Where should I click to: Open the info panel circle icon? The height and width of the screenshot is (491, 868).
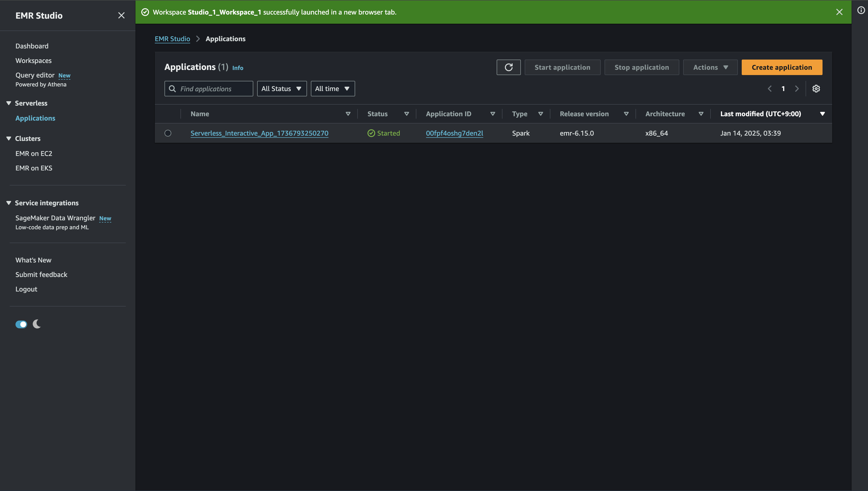[x=861, y=10]
